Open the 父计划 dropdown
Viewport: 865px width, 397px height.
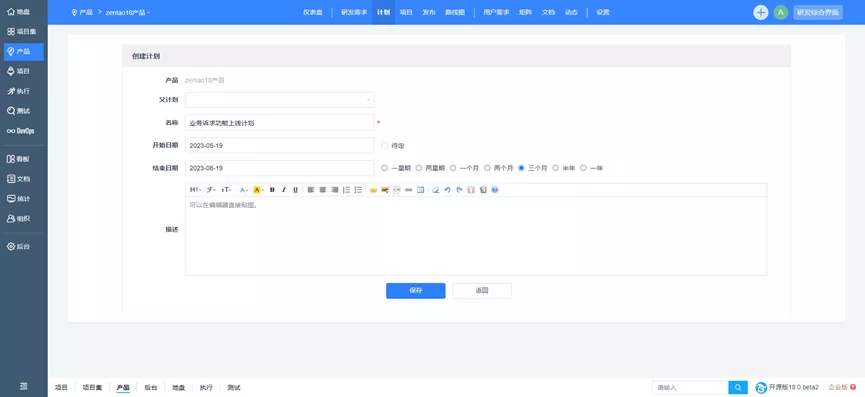[280, 100]
